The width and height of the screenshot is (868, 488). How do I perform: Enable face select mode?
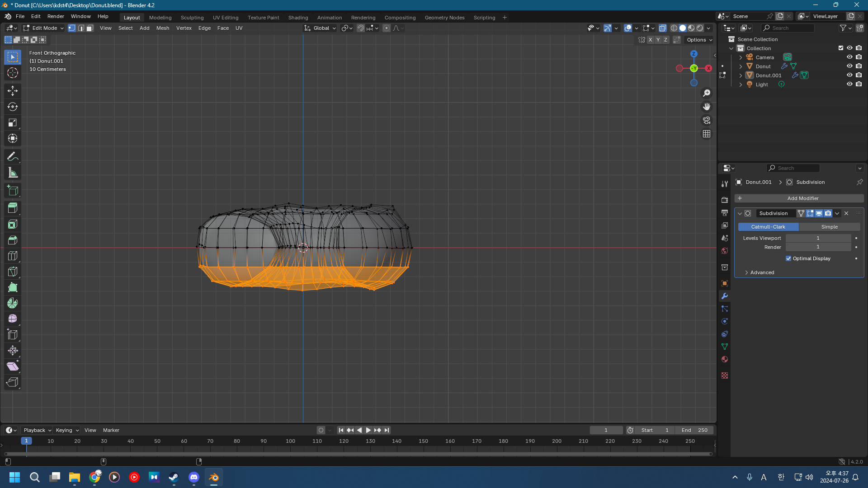pos(90,28)
